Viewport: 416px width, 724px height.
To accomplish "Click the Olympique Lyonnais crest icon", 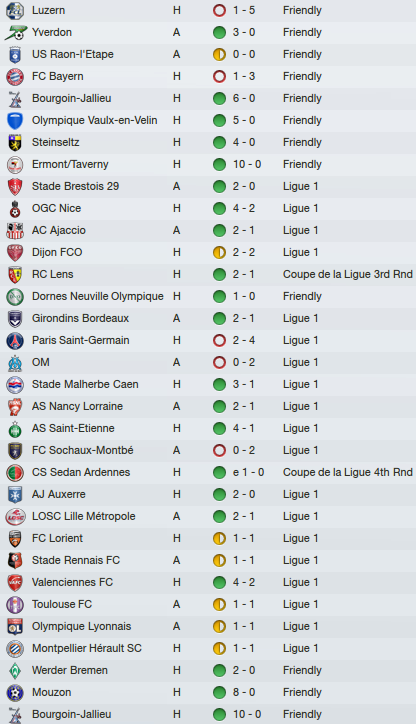I will click(15, 627).
